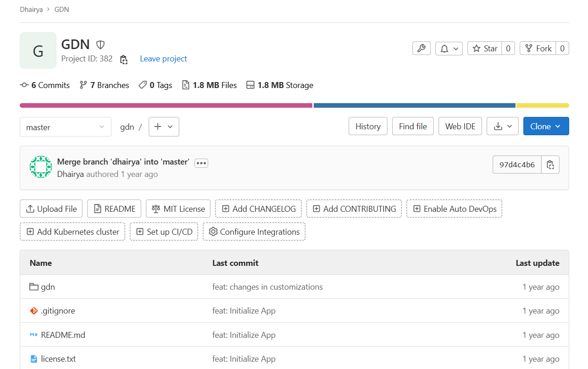
Task: Click the README.md markdown icon
Action: coord(33,335)
